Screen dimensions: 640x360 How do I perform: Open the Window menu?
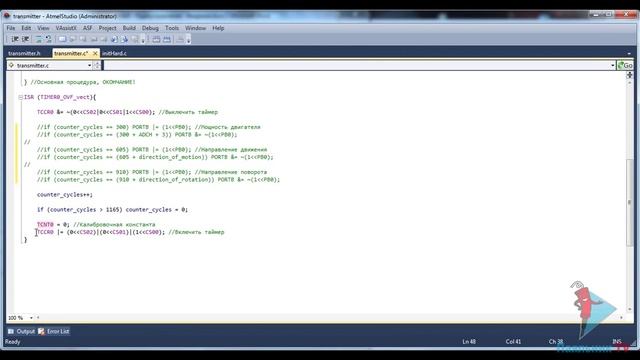tap(195, 28)
